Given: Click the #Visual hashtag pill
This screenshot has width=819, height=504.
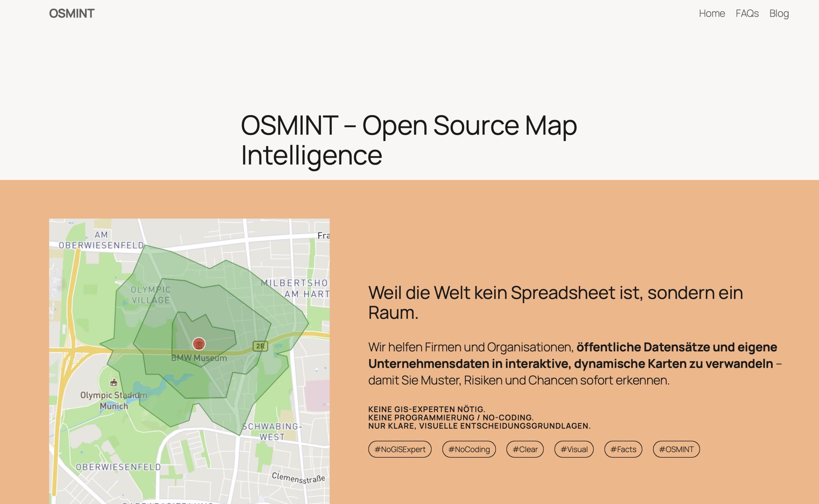Looking at the screenshot, I should (x=574, y=449).
